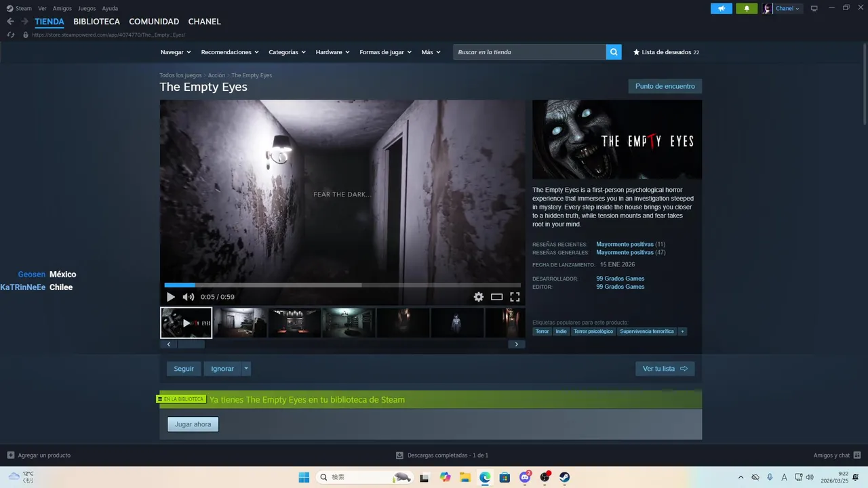Viewport: 868px width, 488px height.
Task: Seek the trailer progress bar
Action: [342, 285]
